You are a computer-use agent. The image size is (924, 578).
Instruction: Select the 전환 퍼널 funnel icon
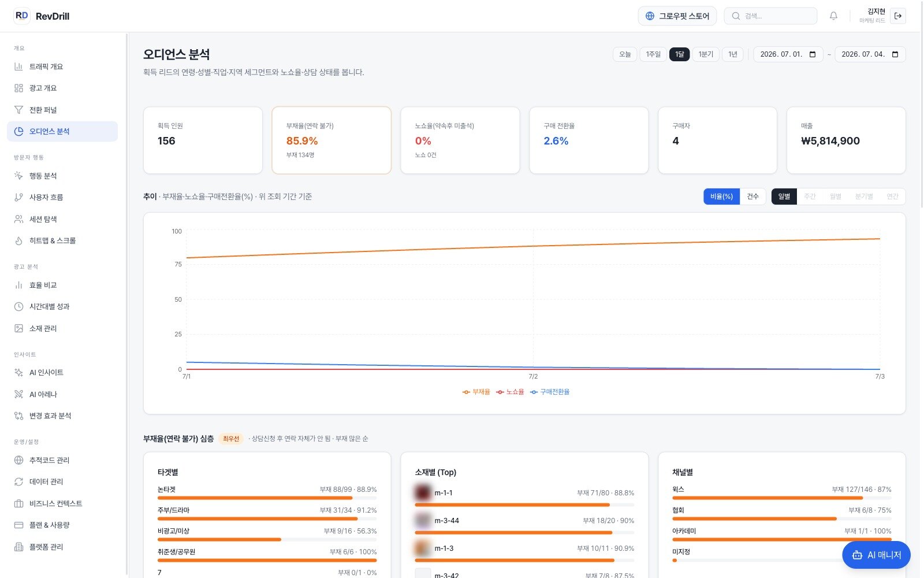pyautogui.click(x=18, y=110)
